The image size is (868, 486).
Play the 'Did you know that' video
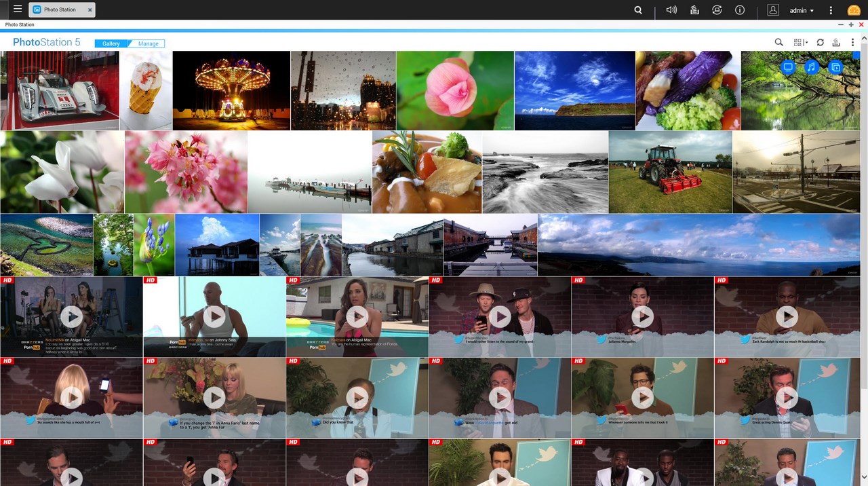[x=357, y=398]
